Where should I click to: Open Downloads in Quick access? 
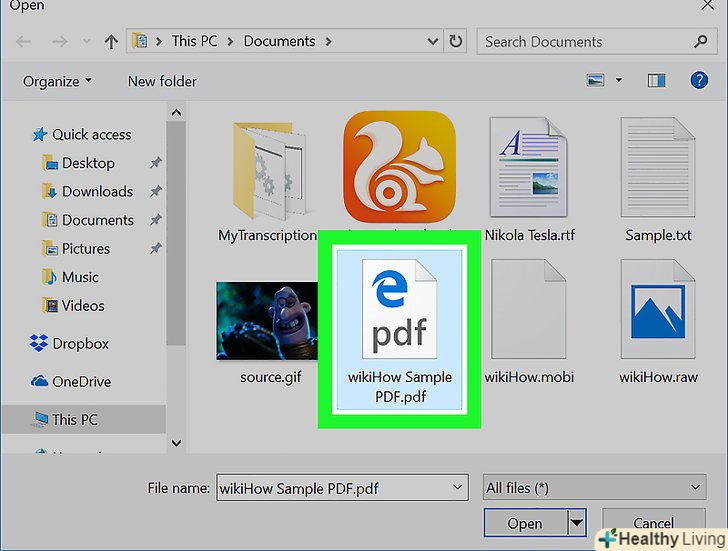click(x=97, y=191)
